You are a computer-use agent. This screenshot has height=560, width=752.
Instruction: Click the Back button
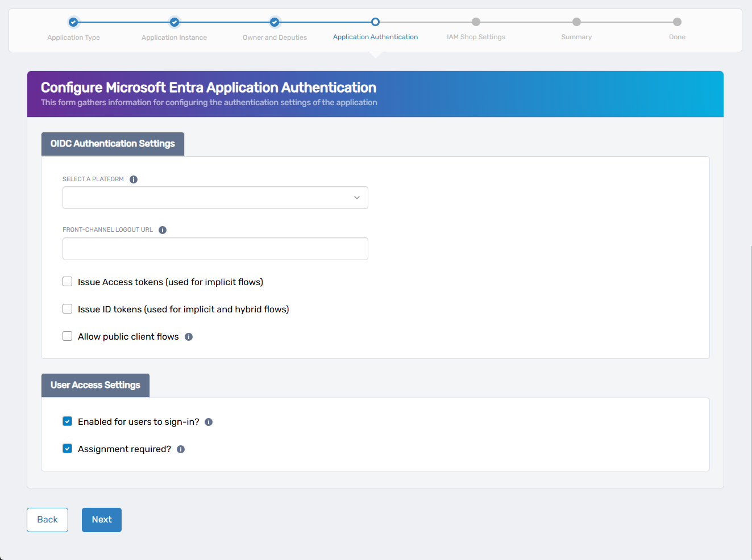click(47, 519)
